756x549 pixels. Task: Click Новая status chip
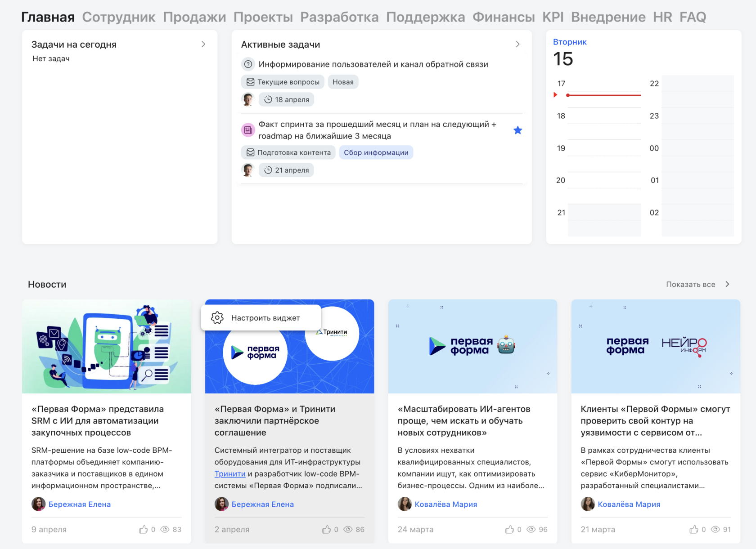click(x=343, y=82)
